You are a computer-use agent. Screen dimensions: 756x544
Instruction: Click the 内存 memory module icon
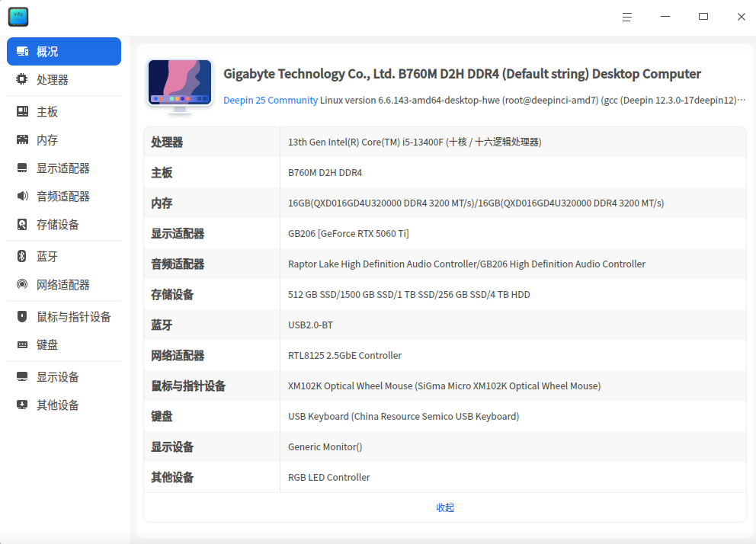tap(22, 139)
